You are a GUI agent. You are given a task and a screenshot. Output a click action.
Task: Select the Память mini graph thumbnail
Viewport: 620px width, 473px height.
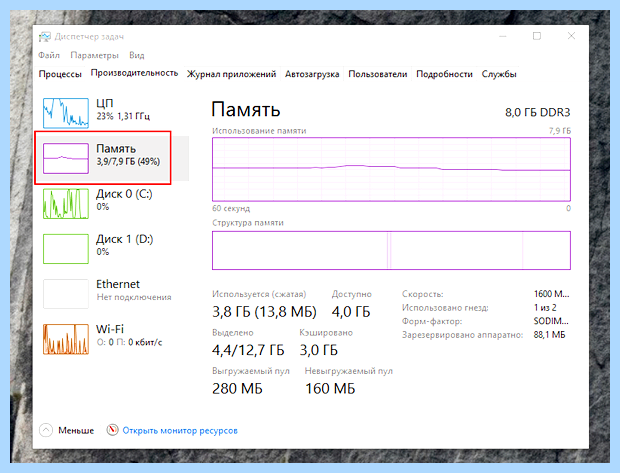[x=66, y=158]
